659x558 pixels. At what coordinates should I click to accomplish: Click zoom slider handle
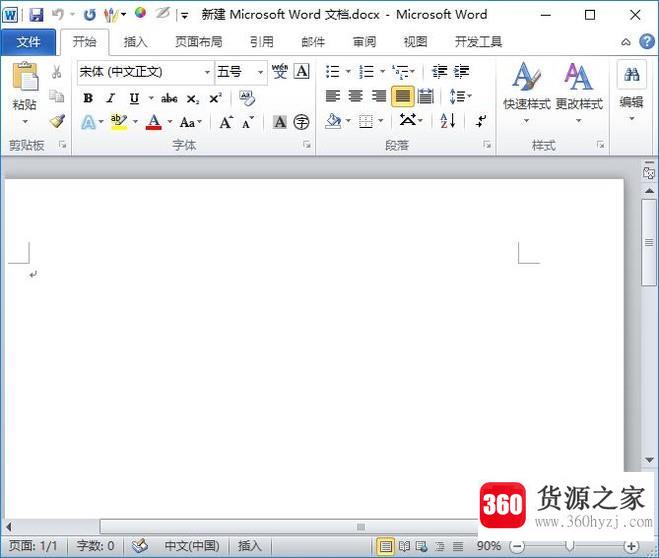(x=569, y=546)
